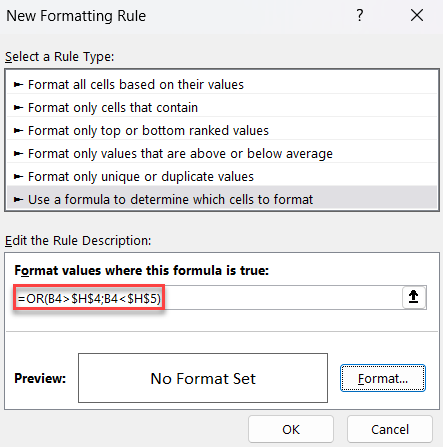Open the Format... button
443x447 pixels.
coord(383,378)
